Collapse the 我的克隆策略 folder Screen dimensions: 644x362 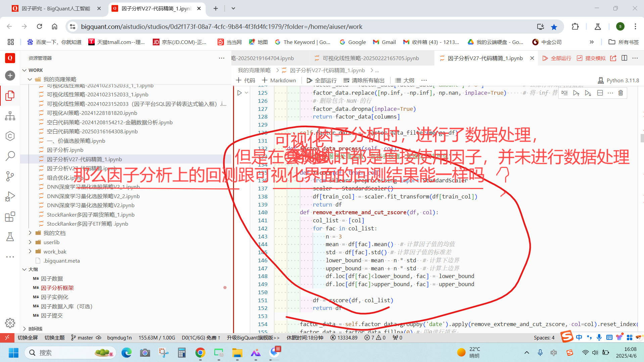pos(60,79)
